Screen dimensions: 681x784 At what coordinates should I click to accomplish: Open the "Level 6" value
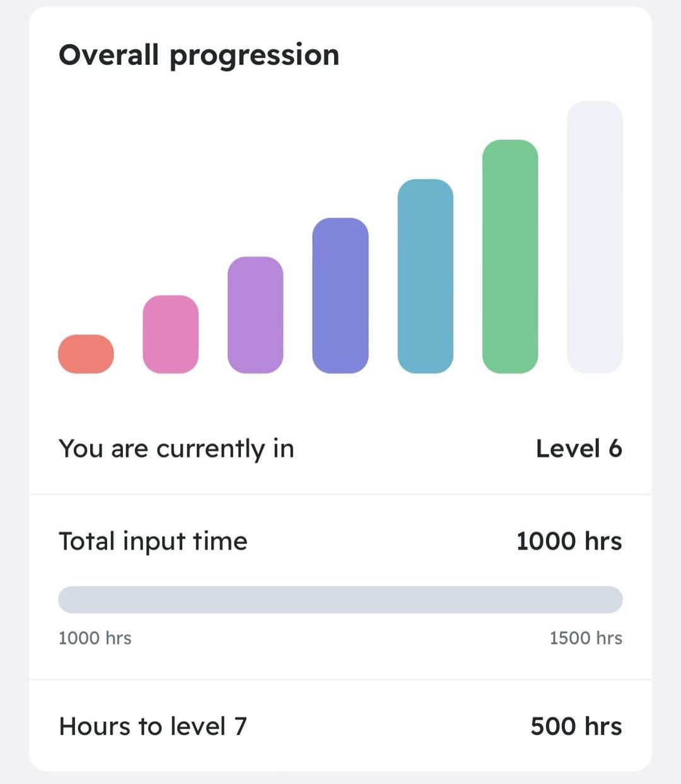click(578, 449)
